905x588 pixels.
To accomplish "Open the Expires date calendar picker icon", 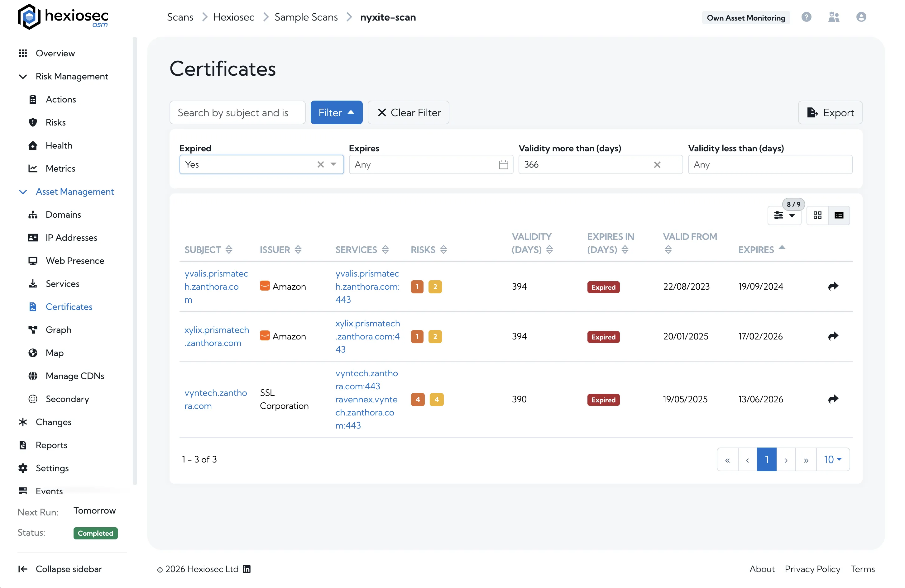I will (x=503, y=164).
